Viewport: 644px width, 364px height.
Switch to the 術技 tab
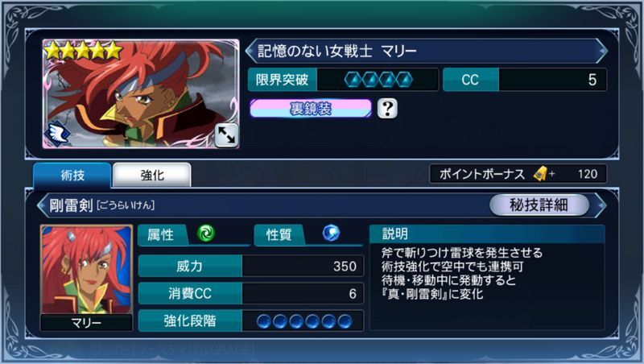(x=72, y=176)
